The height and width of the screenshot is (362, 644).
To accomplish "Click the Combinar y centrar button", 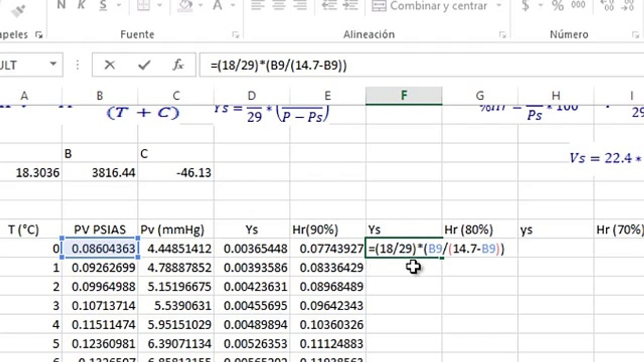I will coord(431,6).
